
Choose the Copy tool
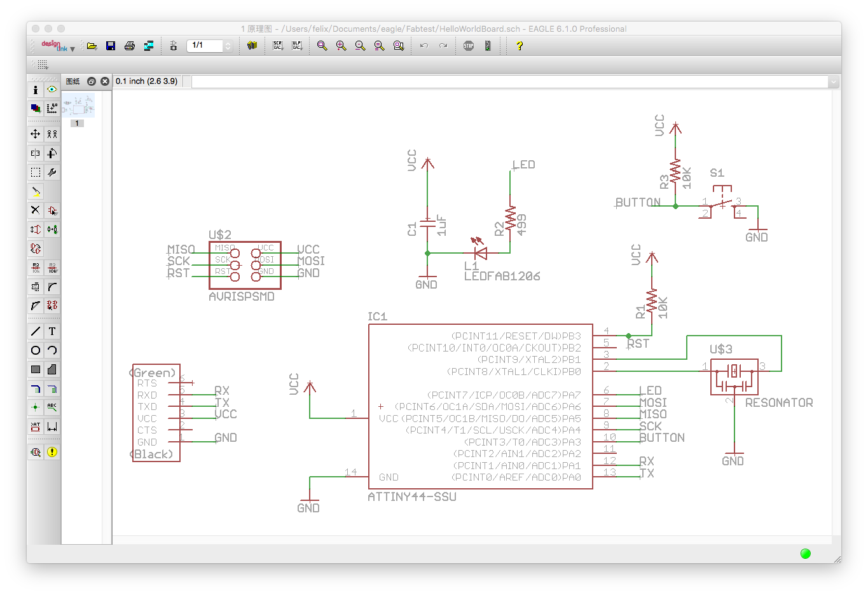point(52,134)
